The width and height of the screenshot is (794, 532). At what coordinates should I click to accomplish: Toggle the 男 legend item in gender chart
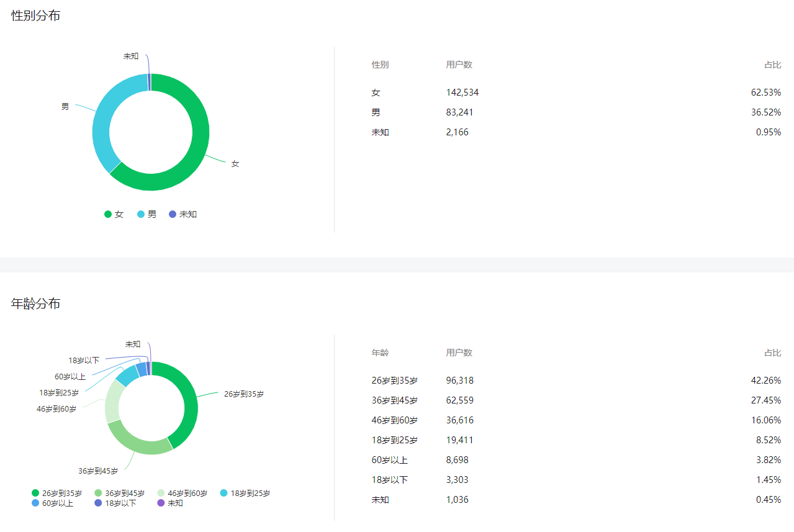[147, 214]
